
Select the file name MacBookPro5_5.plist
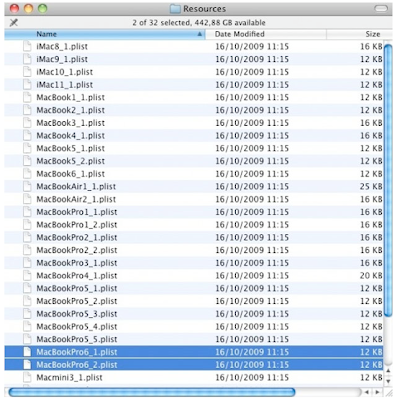(x=77, y=339)
